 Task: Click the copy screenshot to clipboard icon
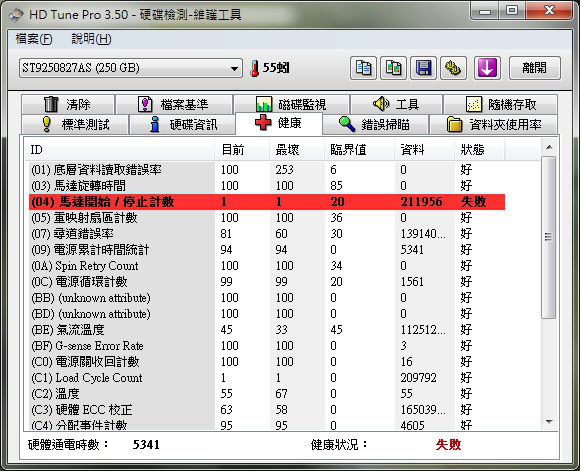394,68
